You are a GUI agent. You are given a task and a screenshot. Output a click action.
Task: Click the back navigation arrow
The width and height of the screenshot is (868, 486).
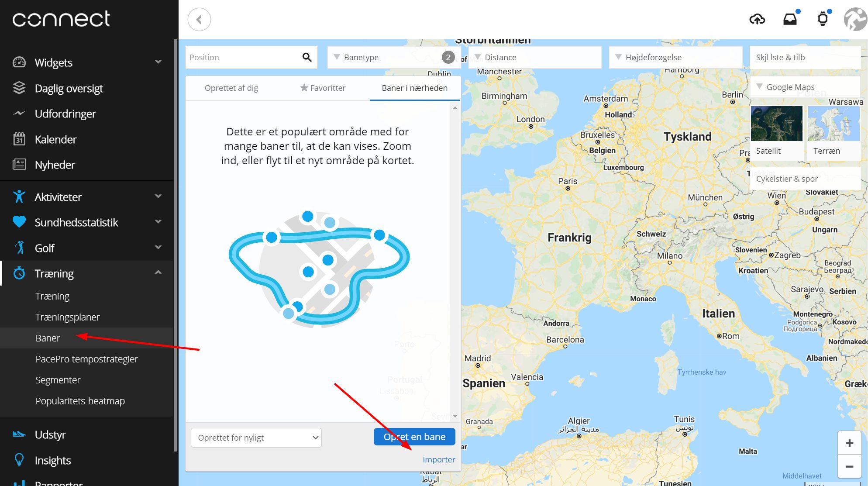(200, 20)
